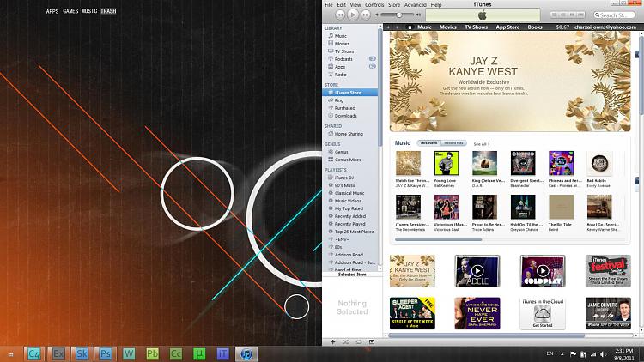Open the iTunes DJ playlist
644x362 pixels.
tap(343, 178)
